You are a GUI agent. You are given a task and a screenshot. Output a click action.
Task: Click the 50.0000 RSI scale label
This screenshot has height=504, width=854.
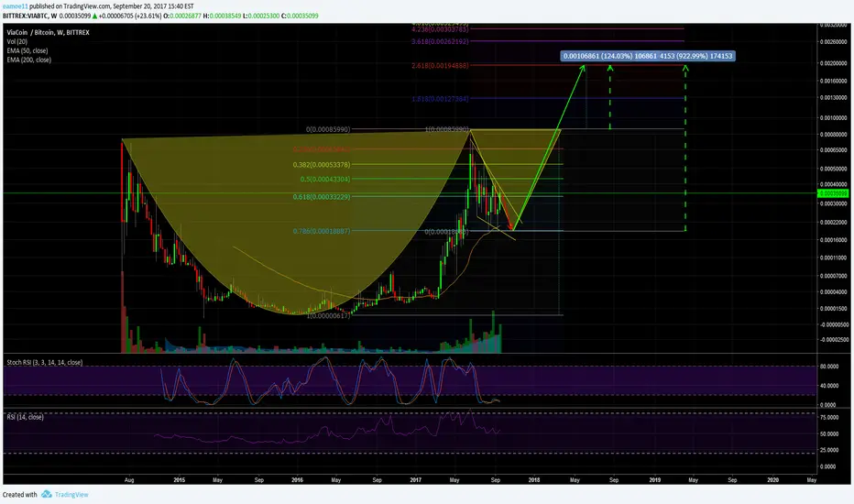click(829, 434)
